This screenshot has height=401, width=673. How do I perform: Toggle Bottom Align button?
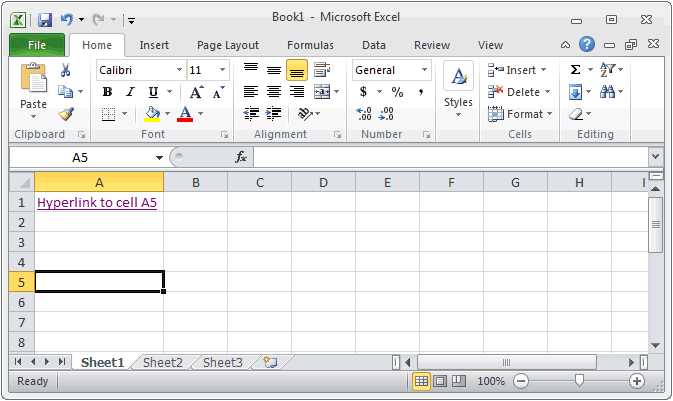click(297, 70)
